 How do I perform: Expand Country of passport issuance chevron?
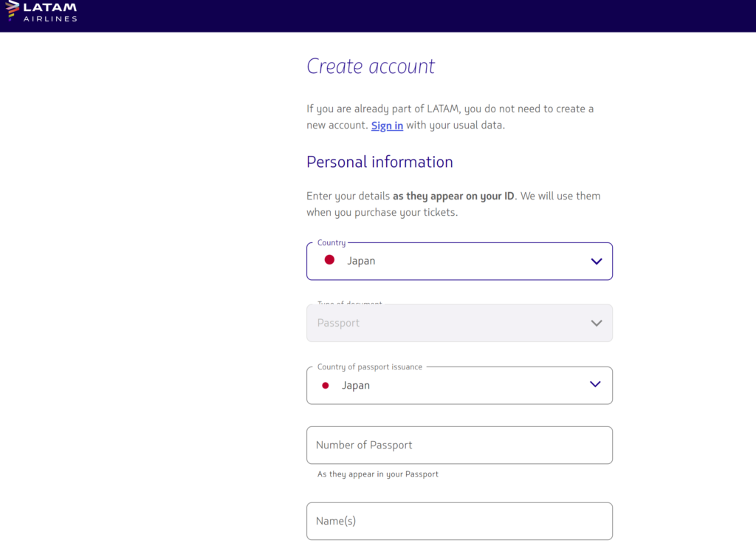coord(596,384)
